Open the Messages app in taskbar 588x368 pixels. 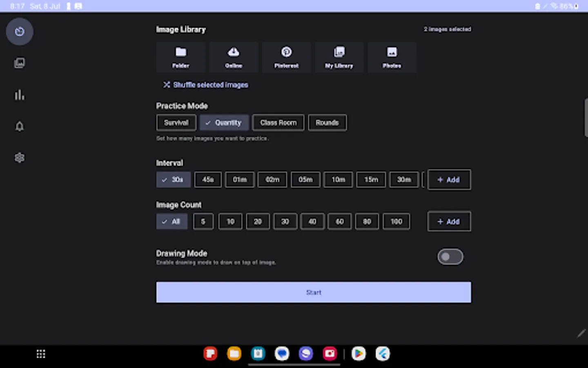282,354
